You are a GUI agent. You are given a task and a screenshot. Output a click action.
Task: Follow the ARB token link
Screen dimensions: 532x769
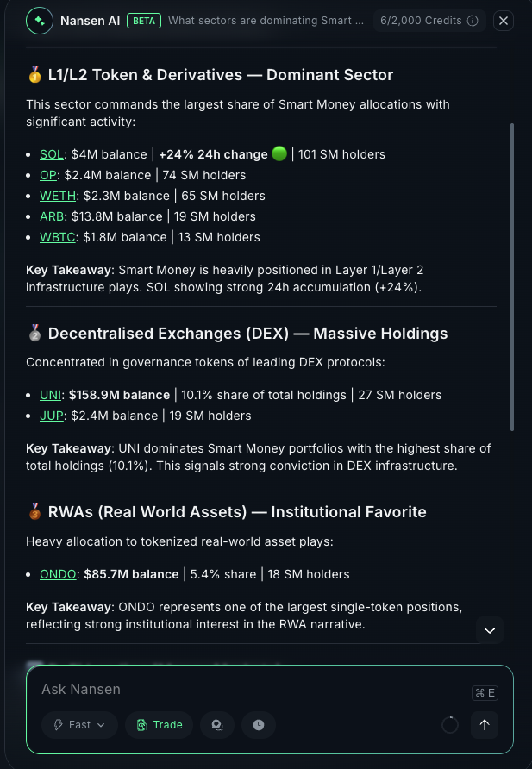click(x=52, y=216)
